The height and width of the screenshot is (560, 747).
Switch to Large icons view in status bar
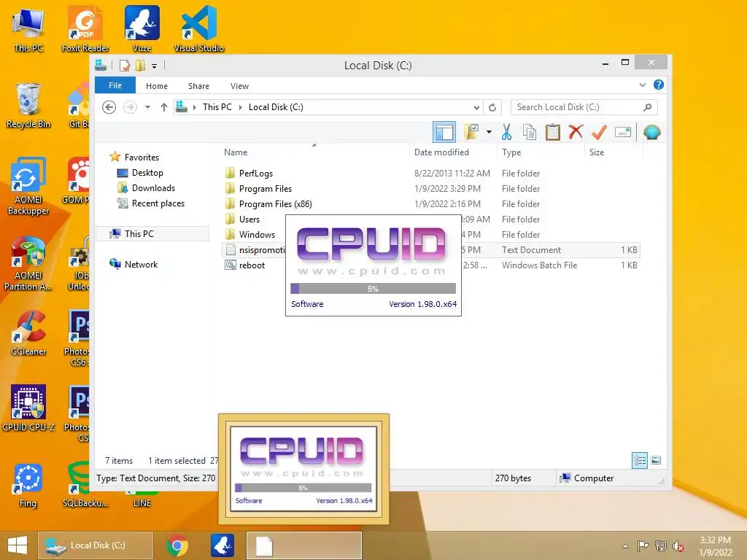tap(656, 461)
